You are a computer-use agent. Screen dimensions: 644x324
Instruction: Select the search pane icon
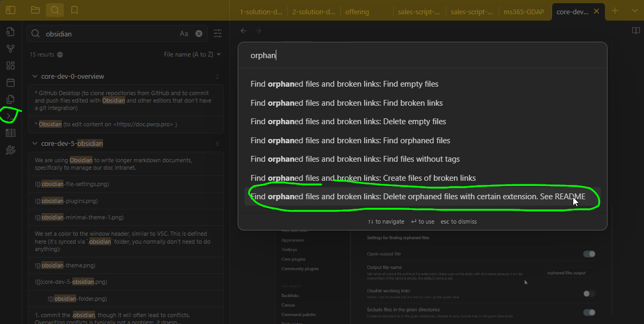[x=55, y=10]
